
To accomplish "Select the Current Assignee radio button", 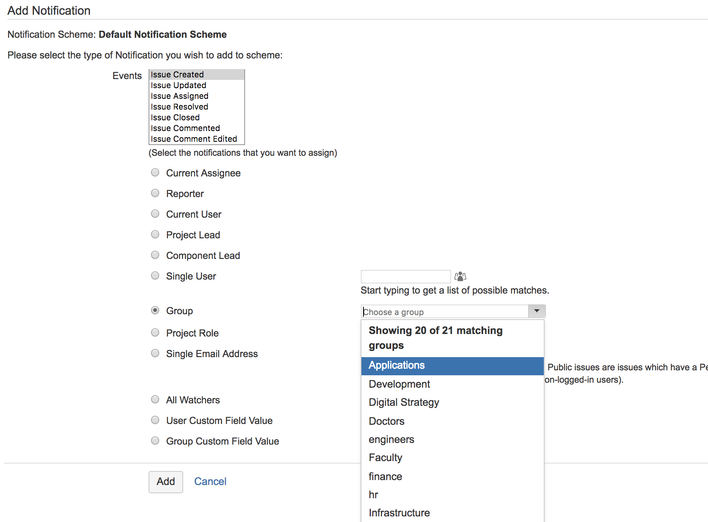I will click(x=155, y=172).
